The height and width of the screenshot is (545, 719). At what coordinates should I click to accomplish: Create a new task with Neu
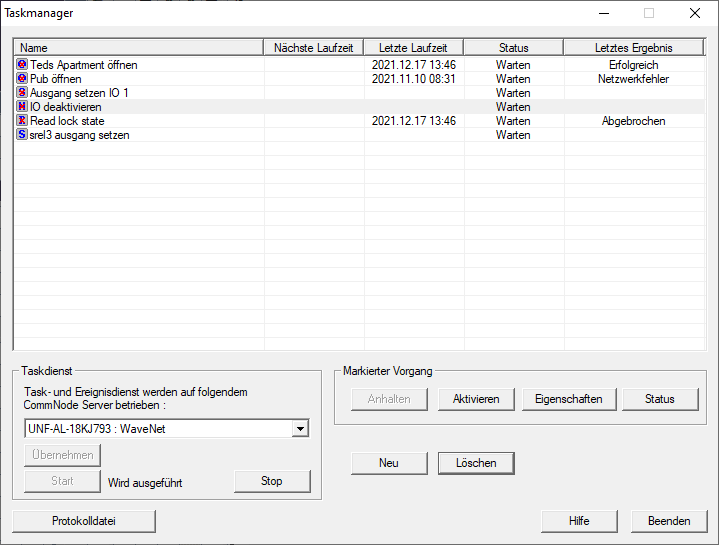pos(388,463)
